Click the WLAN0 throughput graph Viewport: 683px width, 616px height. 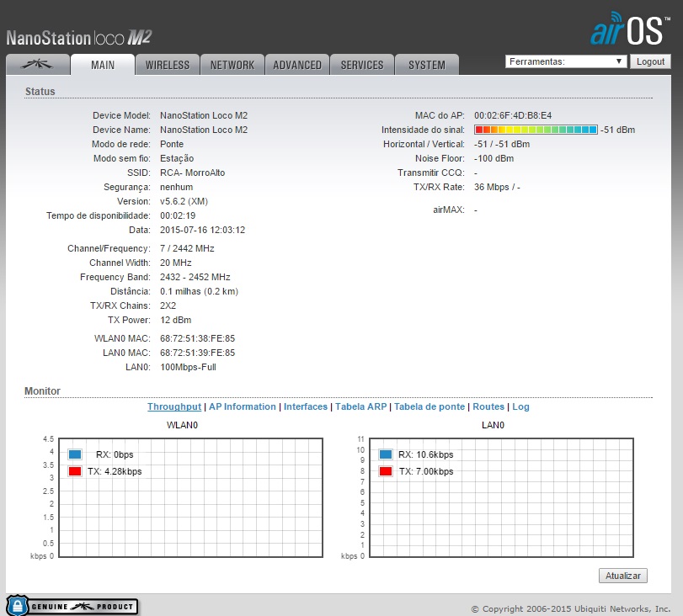coord(191,497)
